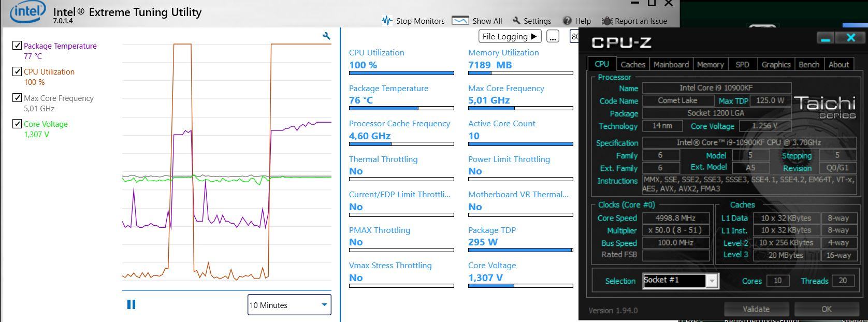
Task: Open the Mainboard tab in CPU-Z
Action: click(x=671, y=64)
